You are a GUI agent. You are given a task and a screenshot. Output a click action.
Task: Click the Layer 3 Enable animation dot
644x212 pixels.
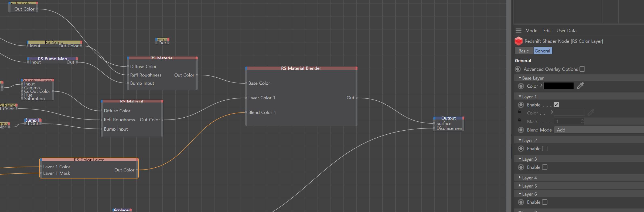pyautogui.click(x=521, y=167)
